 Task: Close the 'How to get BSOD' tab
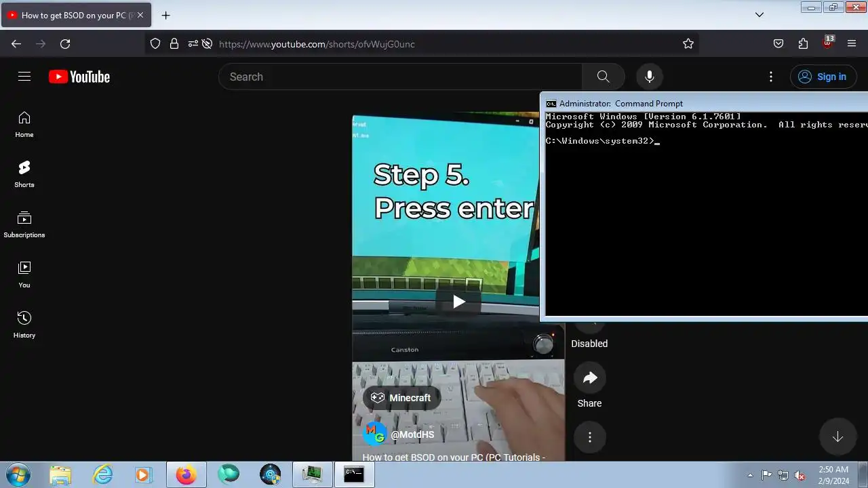(x=140, y=15)
